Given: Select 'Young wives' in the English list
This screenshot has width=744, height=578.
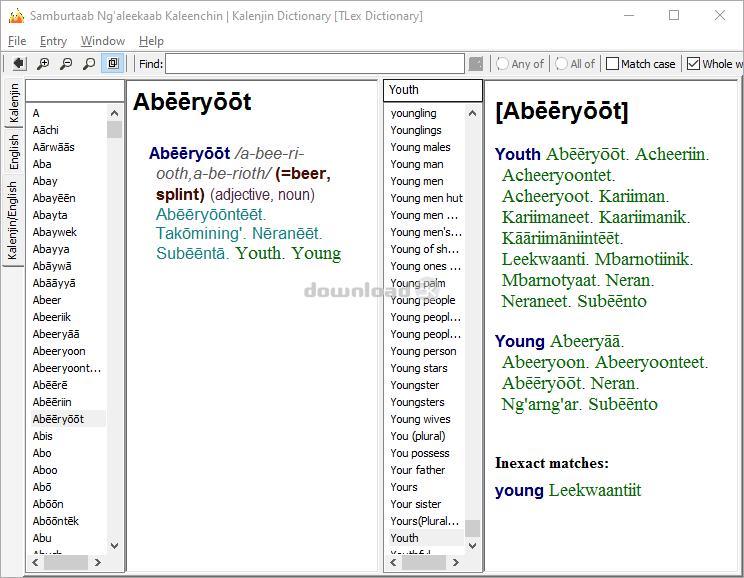Looking at the screenshot, I should pyautogui.click(x=420, y=419).
